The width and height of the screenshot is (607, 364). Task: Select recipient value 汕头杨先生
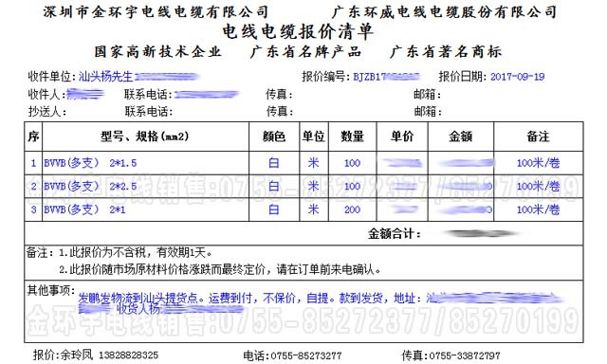tap(105, 76)
